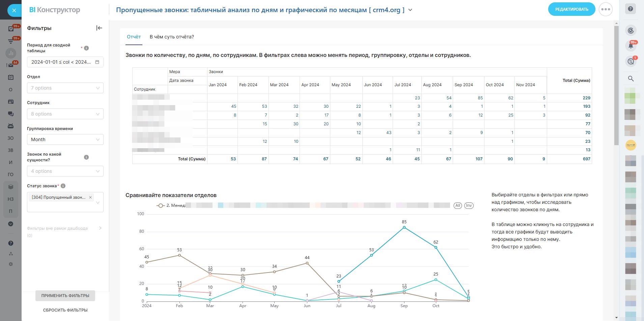Open the three-dots more actions menu

(x=606, y=9)
